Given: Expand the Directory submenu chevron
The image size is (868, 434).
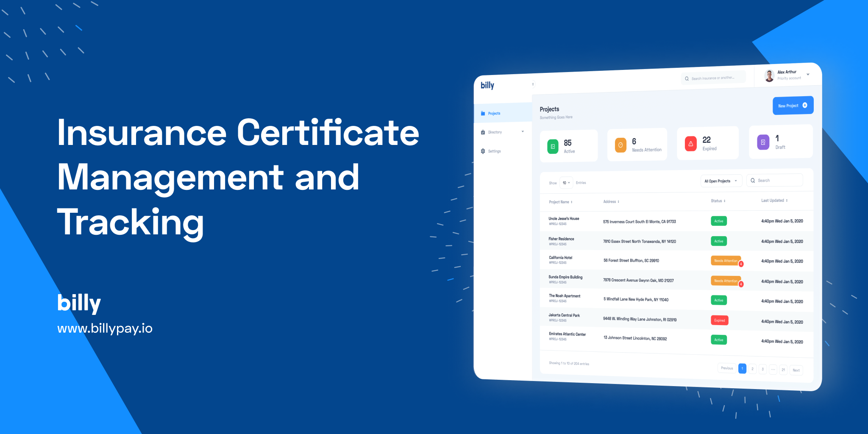Looking at the screenshot, I should [x=523, y=131].
